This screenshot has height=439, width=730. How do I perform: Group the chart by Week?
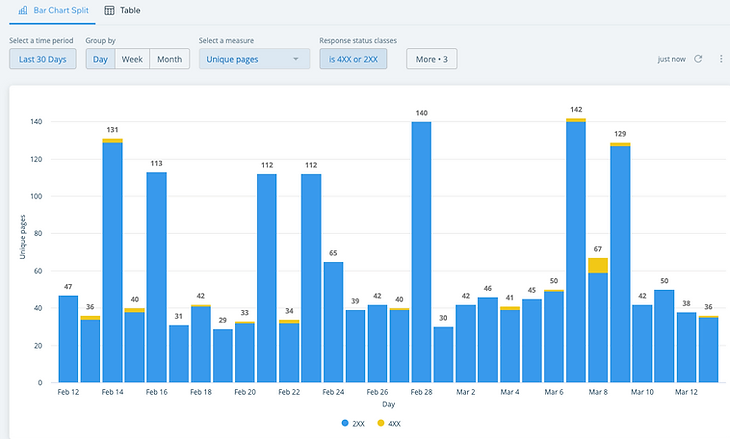tap(132, 59)
